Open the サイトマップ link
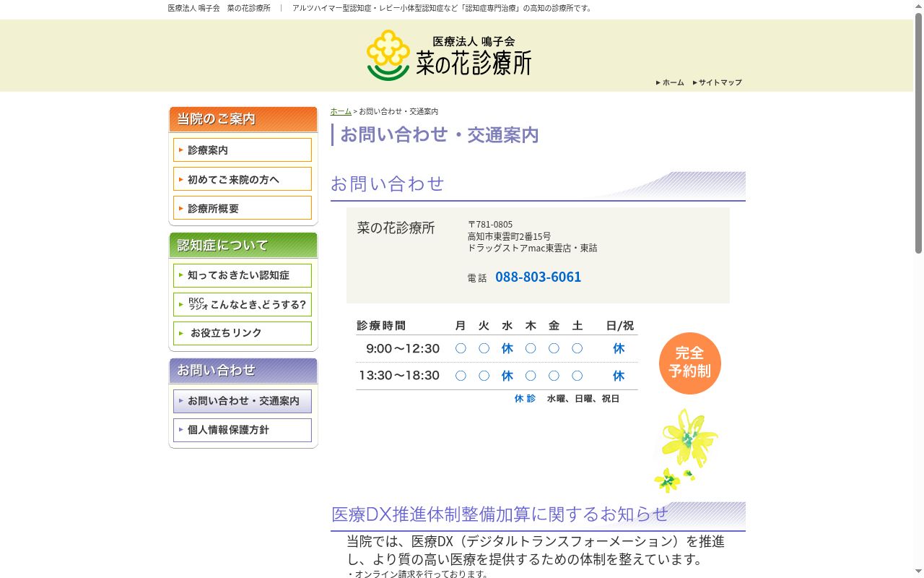Screen dimensions: 924x578 [x=717, y=82]
